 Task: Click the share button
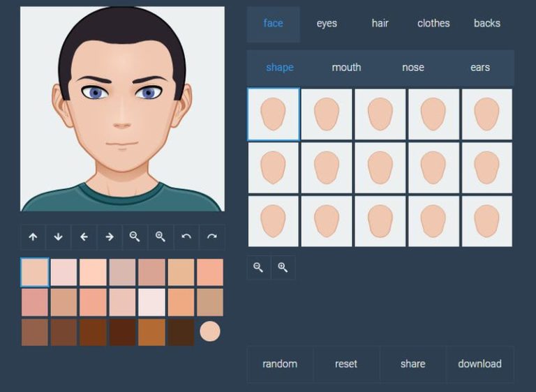413,364
